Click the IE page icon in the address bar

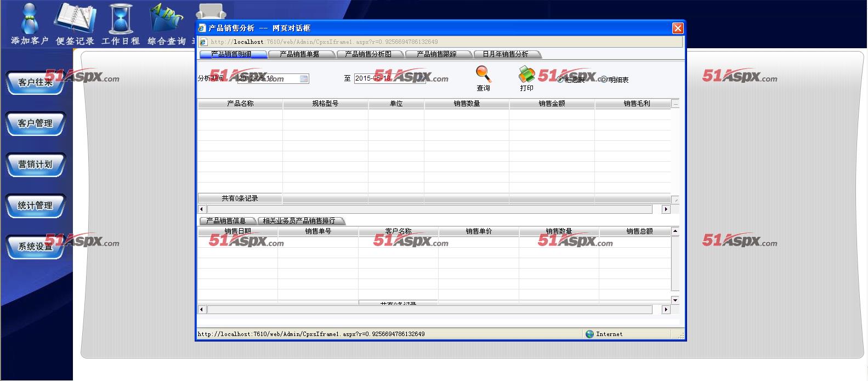pos(203,42)
